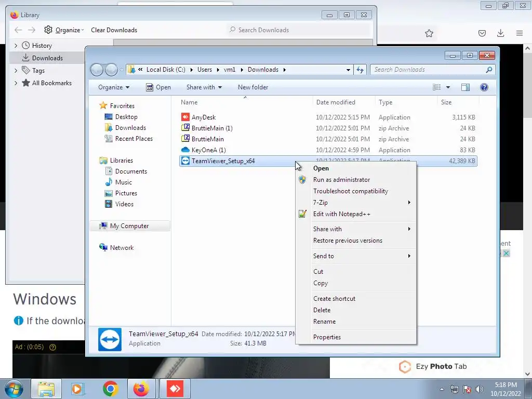Select the BruttieMain zip file row
The image size is (532, 399).
click(x=328, y=139)
